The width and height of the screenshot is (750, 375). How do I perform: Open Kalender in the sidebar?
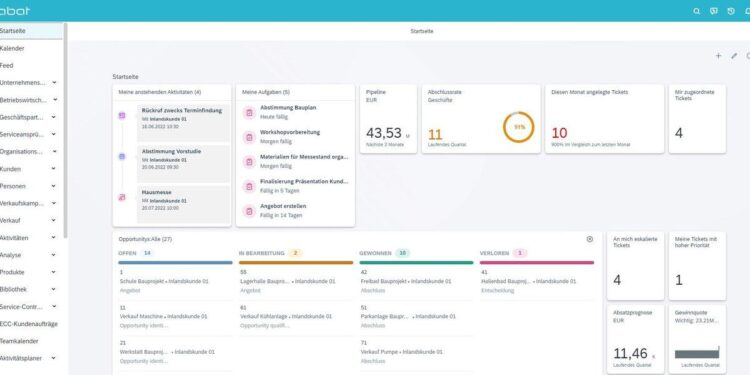31,48
